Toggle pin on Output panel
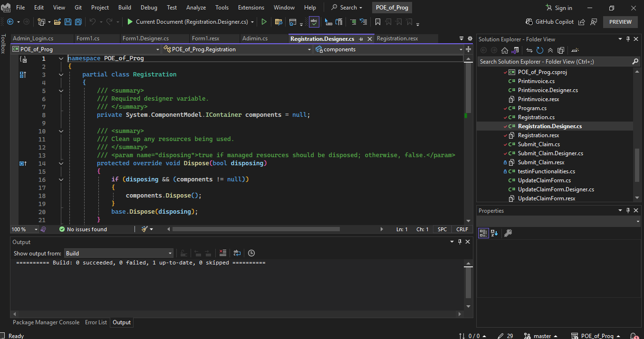Screen dimensions: 644x339 point(460,242)
